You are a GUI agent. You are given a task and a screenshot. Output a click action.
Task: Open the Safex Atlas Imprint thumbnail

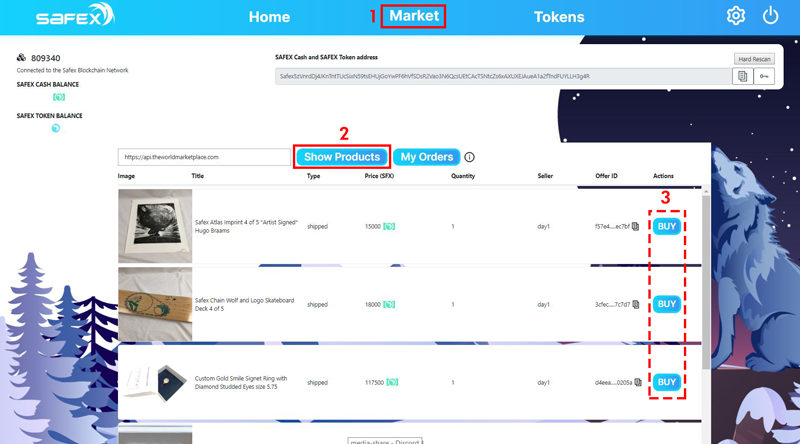155,226
